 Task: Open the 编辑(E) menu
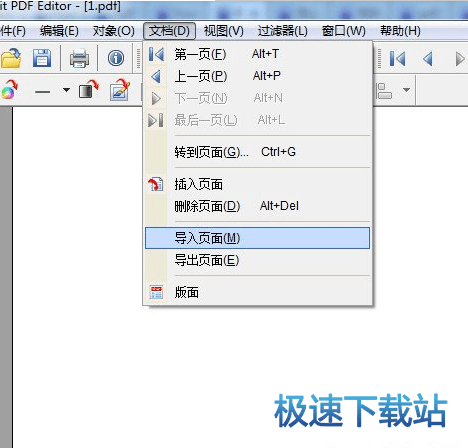click(x=59, y=31)
